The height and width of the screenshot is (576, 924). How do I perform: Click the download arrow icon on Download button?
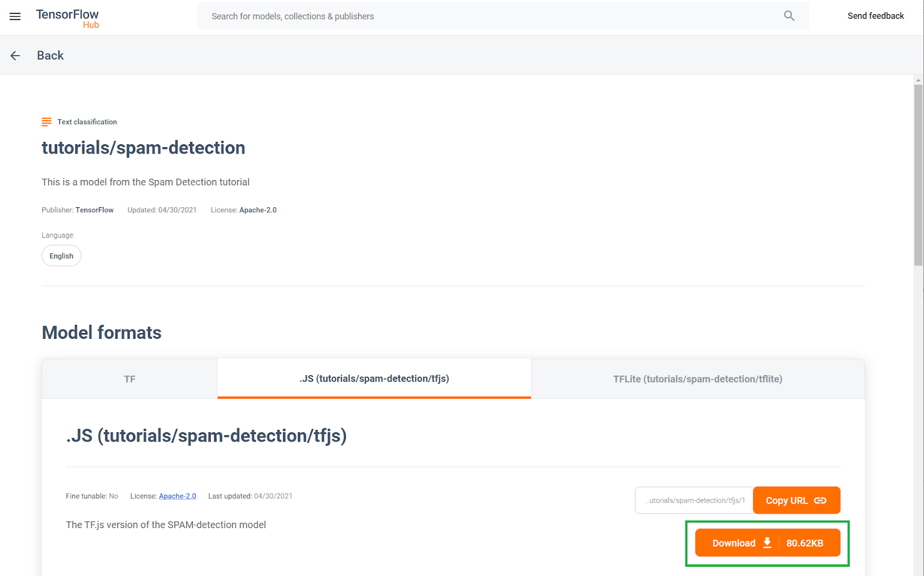767,543
